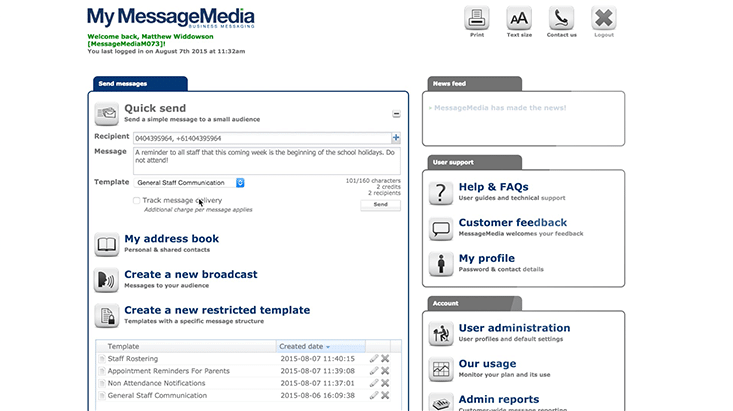Image resolution: width=733 pixels, height=411 pixels.
Task: Edit Non Attendance Notifications template
Action: [374, 383]
